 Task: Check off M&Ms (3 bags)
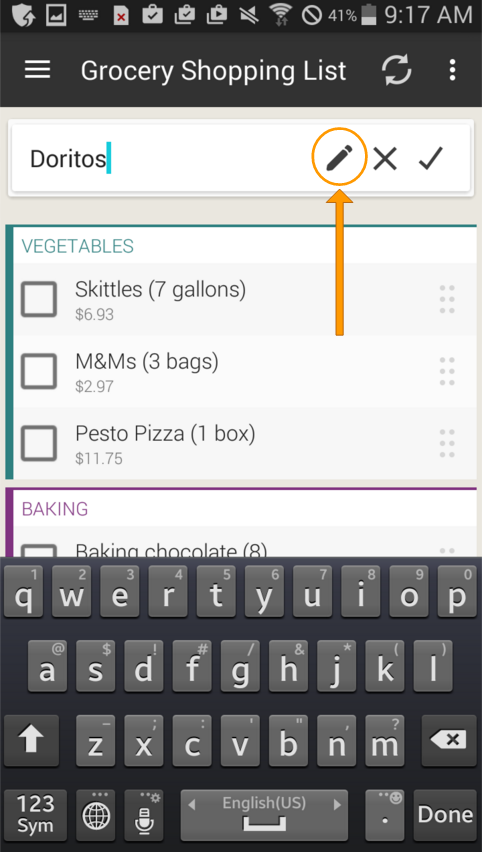(x=39, y=372)
